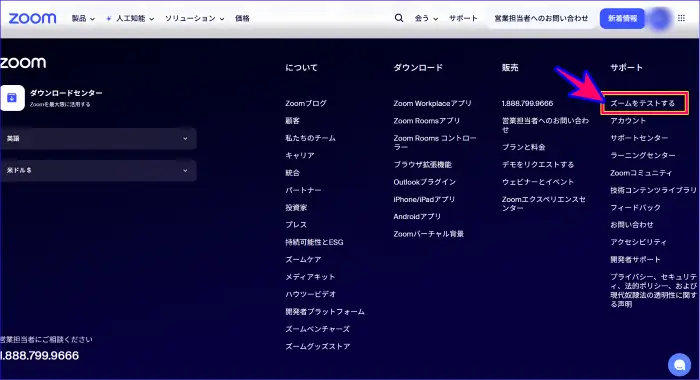700x380 pixels.
Task: Open the ハウツービデオ link
Action: 310,294
